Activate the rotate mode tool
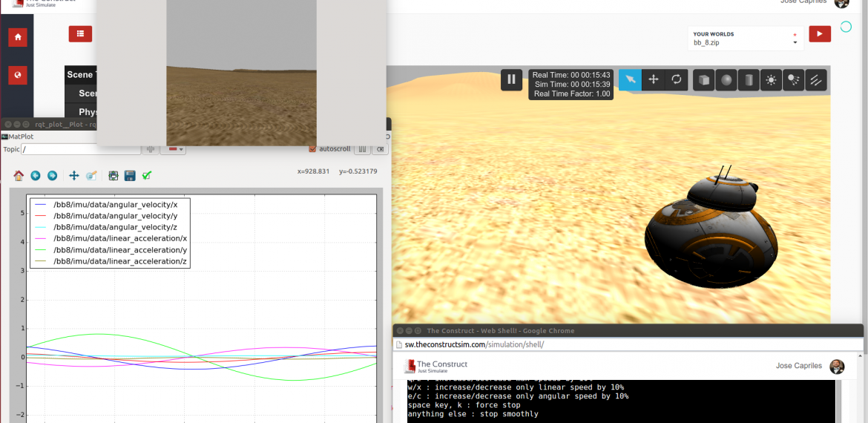This screenshot has width=868, height=423. 677,79
